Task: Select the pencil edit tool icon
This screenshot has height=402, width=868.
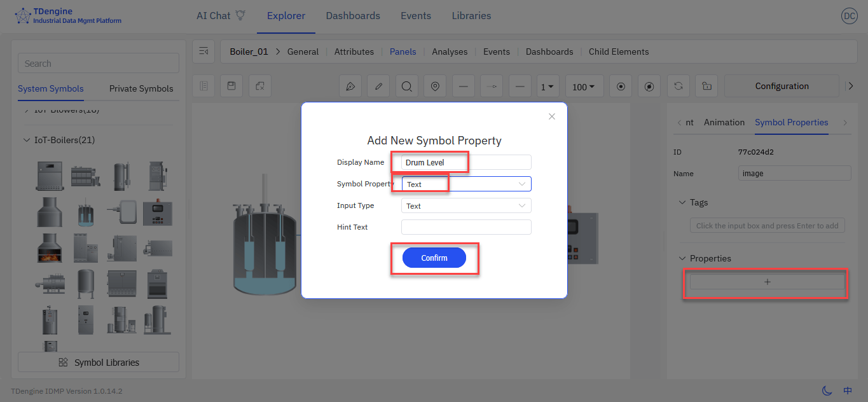Action: (378, 87)
